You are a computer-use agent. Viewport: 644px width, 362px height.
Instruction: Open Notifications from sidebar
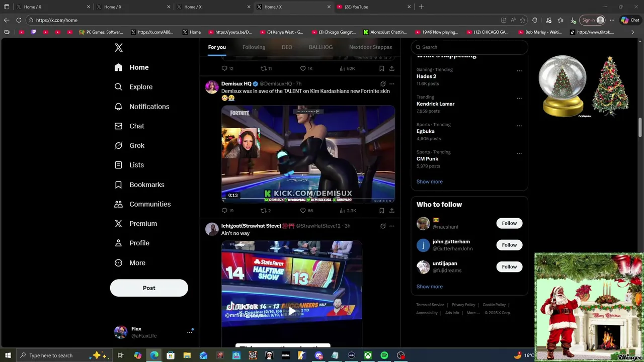[142, 107]
